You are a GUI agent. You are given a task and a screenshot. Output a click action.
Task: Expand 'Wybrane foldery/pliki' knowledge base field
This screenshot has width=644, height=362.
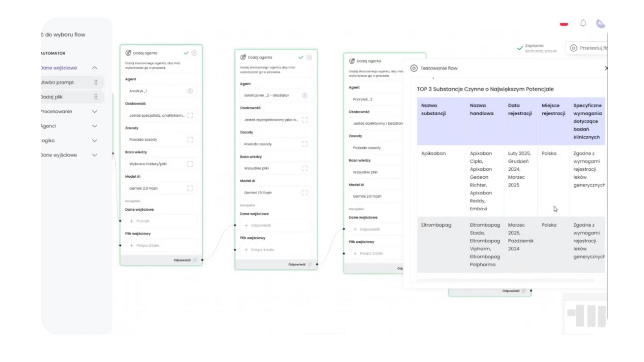pos(190,164)
